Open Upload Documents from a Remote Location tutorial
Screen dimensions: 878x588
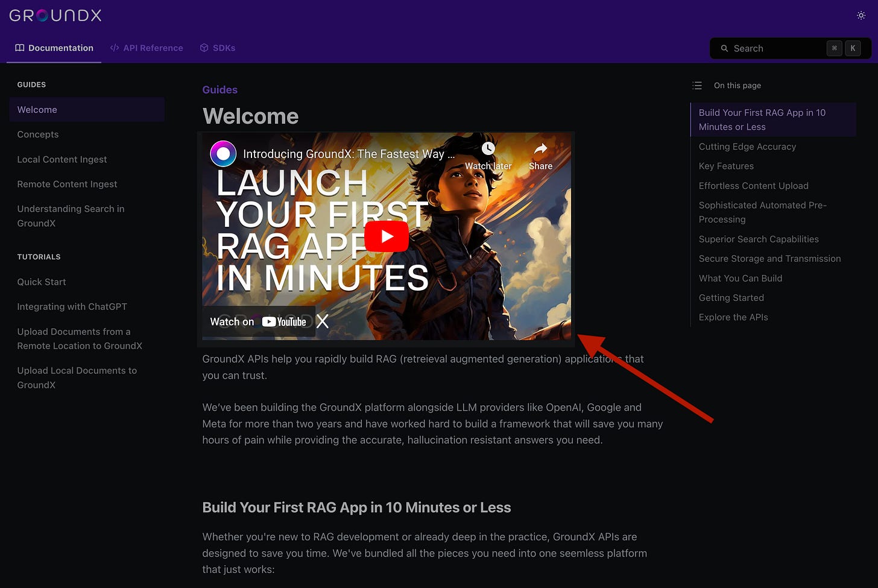[x=80, y=338]
